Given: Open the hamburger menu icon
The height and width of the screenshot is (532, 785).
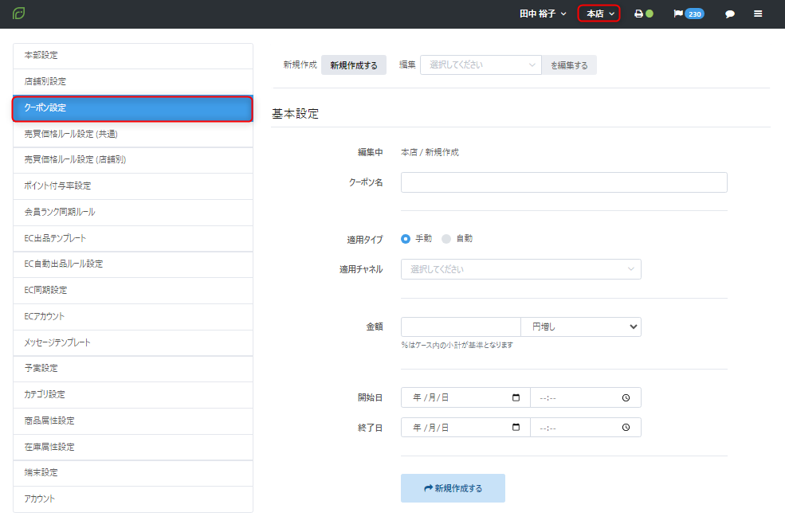Looking at the screenshot, I should click(758, 14).
